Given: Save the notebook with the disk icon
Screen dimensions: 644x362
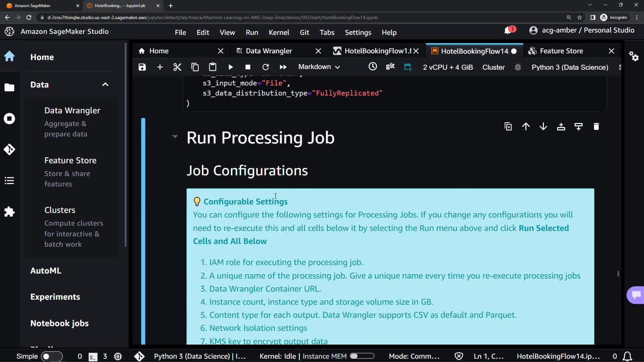Looking at the screenshot, I should [x=142, y=67].
